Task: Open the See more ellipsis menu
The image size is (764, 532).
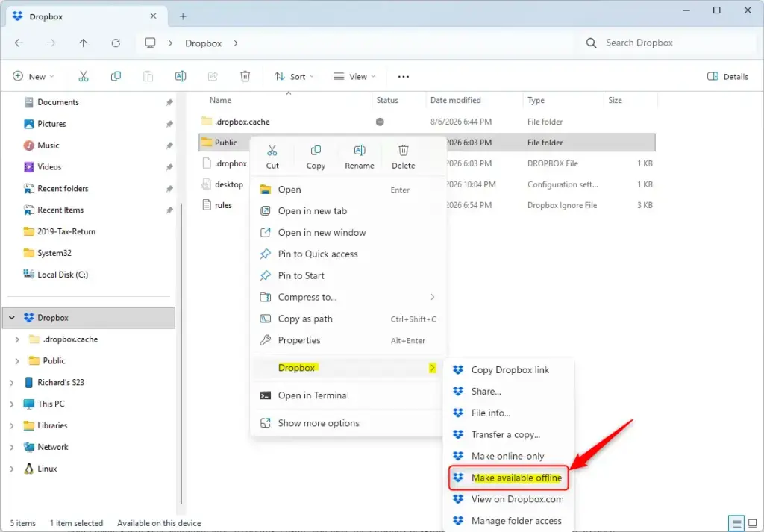Action: pos(404,77)
